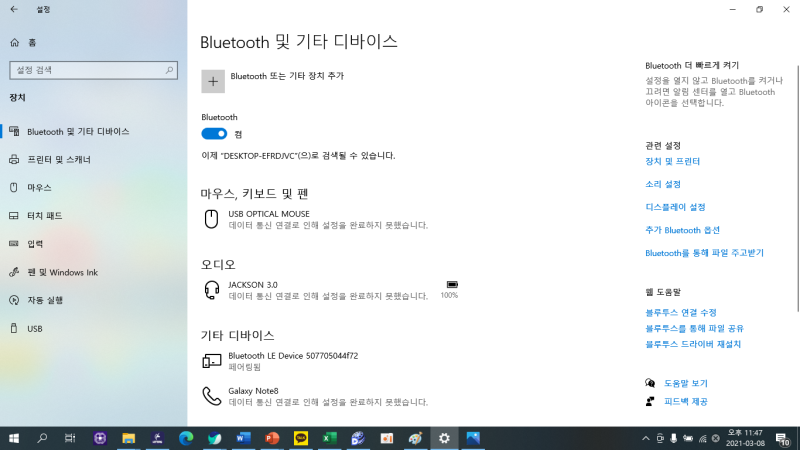
Task: Open 블루투스를 통해 파일 공유 link
Action: pos(694,329)
